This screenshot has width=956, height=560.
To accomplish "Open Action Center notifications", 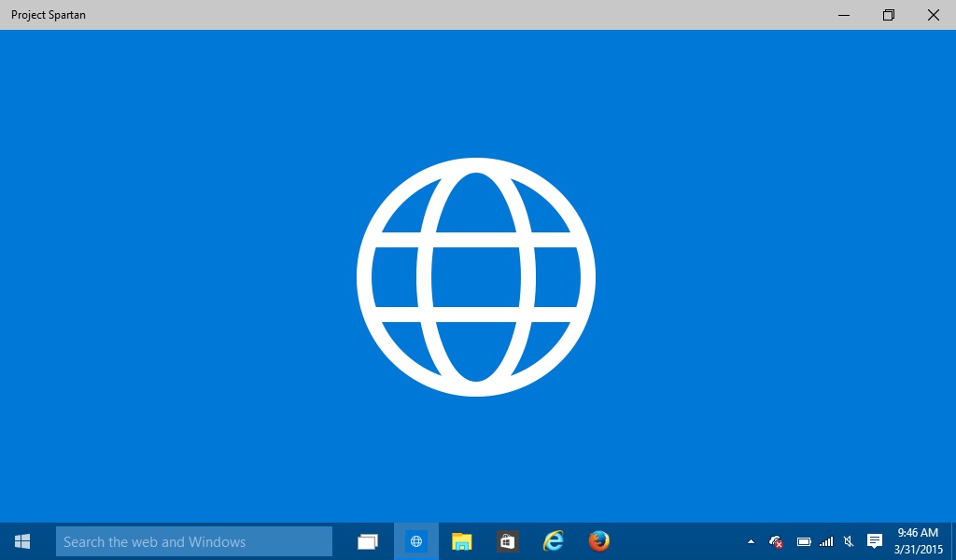I will pyautogui.click(x=873, y=541).
